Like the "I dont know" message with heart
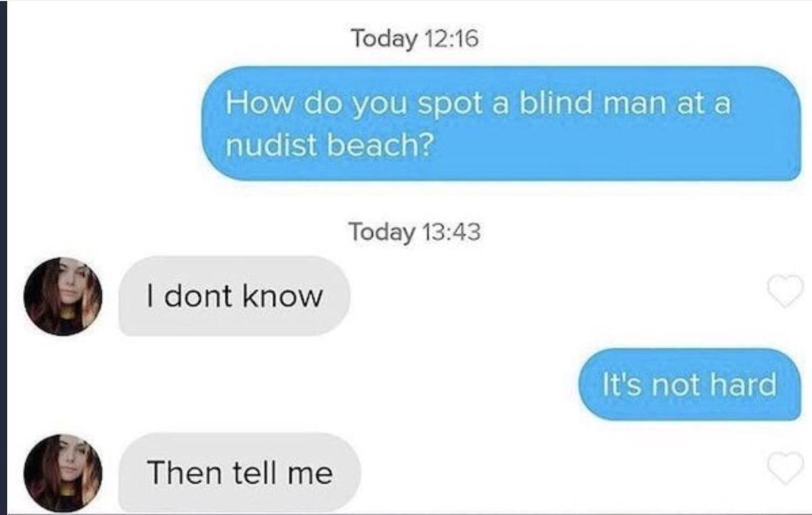Viewport: 812px width, 515px height. click(784, 292)
